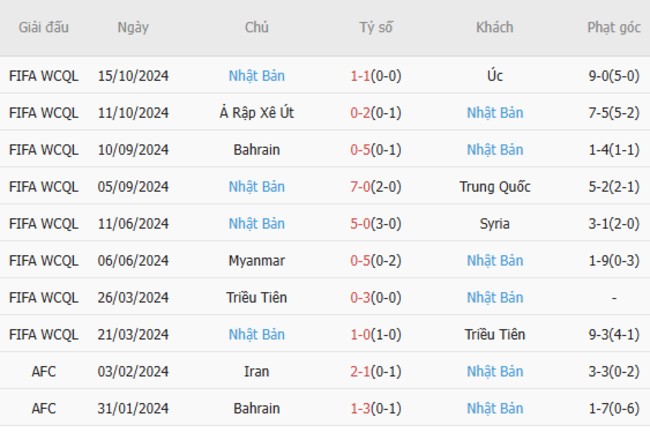Click the 9-3(4-1) corner stats
650x440 pixels.
(614, 334)
